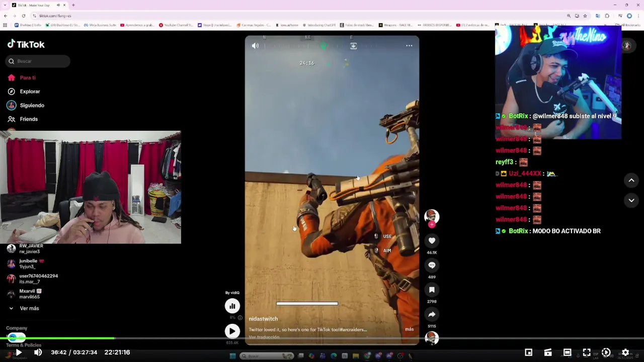Open the TikTok video three-dots menu
This screenshot has height=362, width=644.
coord(409,46)
